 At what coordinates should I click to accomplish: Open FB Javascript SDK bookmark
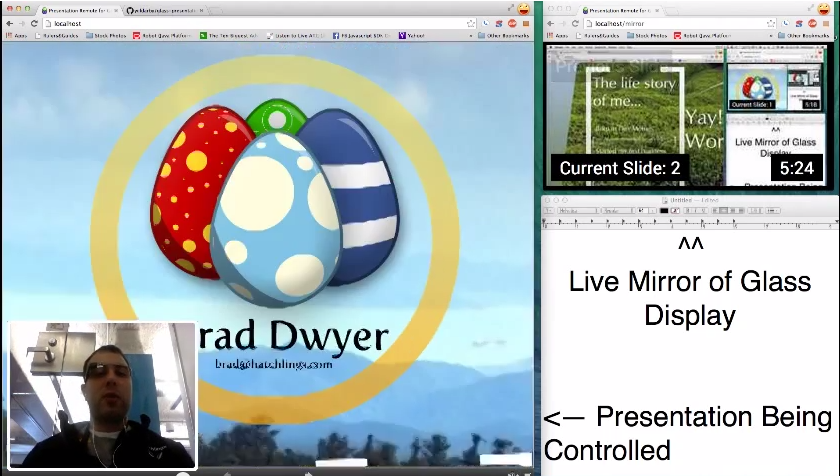pos(362,35)
